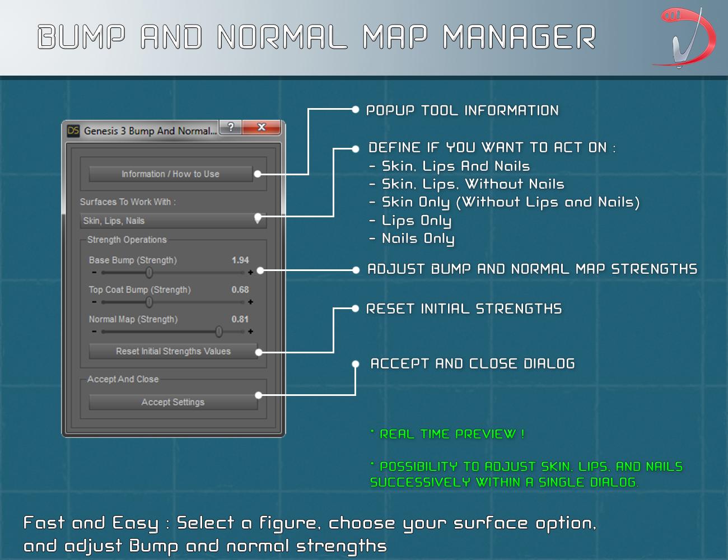Click the dropdown arrow beside Skin, Lips, Nails

[x=258, y=220]
